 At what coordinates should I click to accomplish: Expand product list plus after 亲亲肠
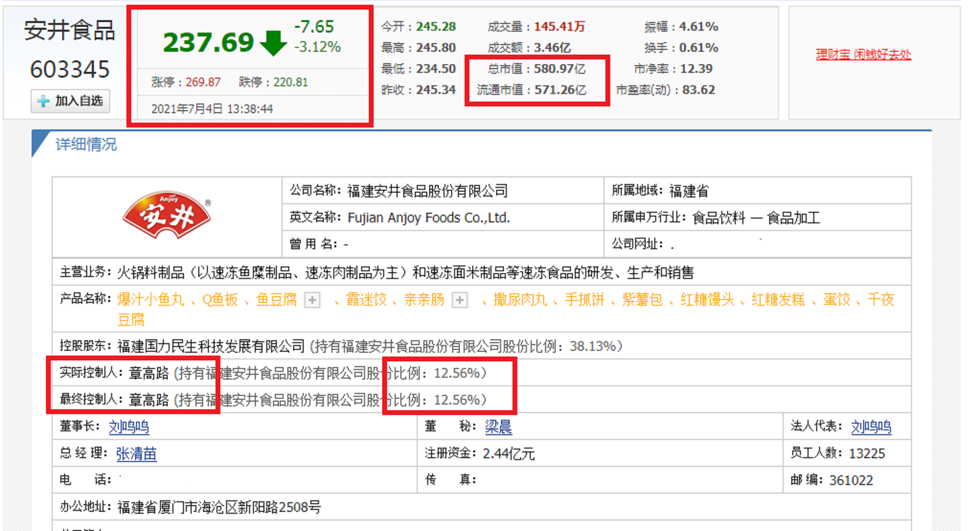460,300
